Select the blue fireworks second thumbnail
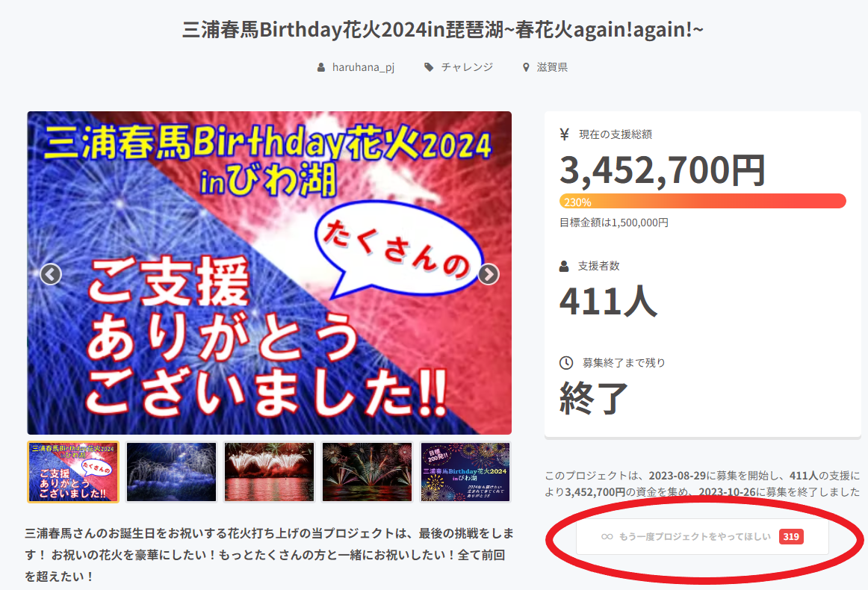This screenshot has height=590, width=868. pos(172,472)
